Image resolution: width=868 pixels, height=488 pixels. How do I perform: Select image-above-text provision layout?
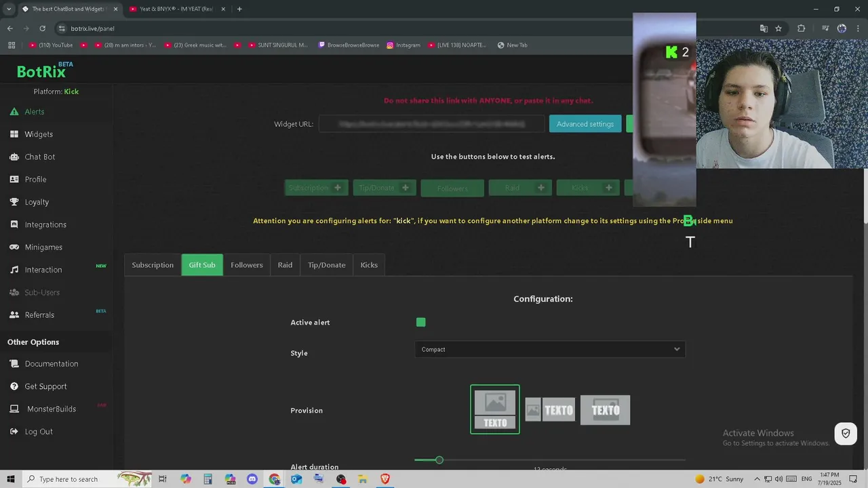[x=495, y=409]
